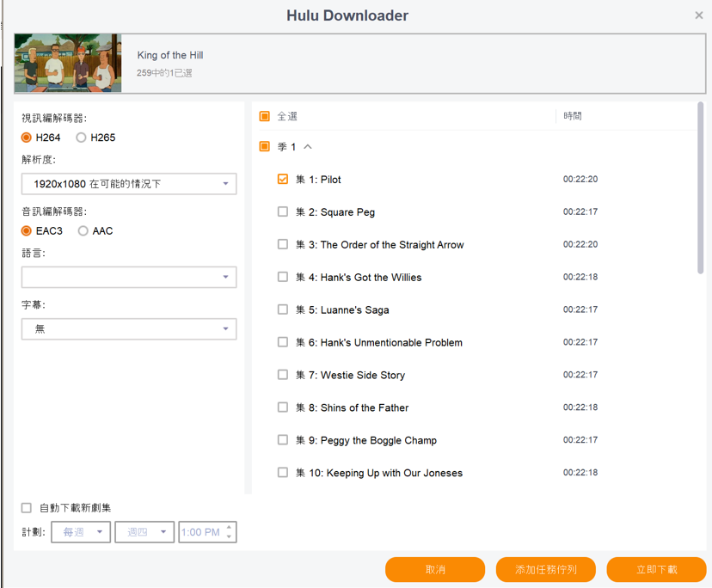Click the 00:22:20 duration of Pilot
The width and height of the screenshot is (712, 588).
coord(580,179)
